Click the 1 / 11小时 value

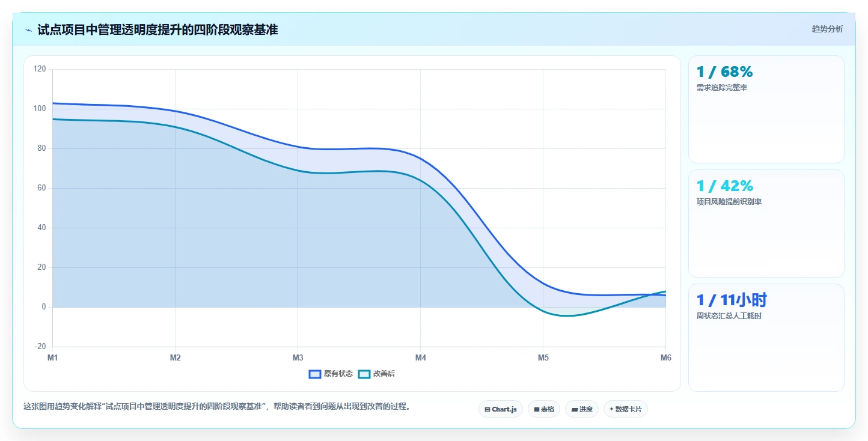tap(732, 300)
